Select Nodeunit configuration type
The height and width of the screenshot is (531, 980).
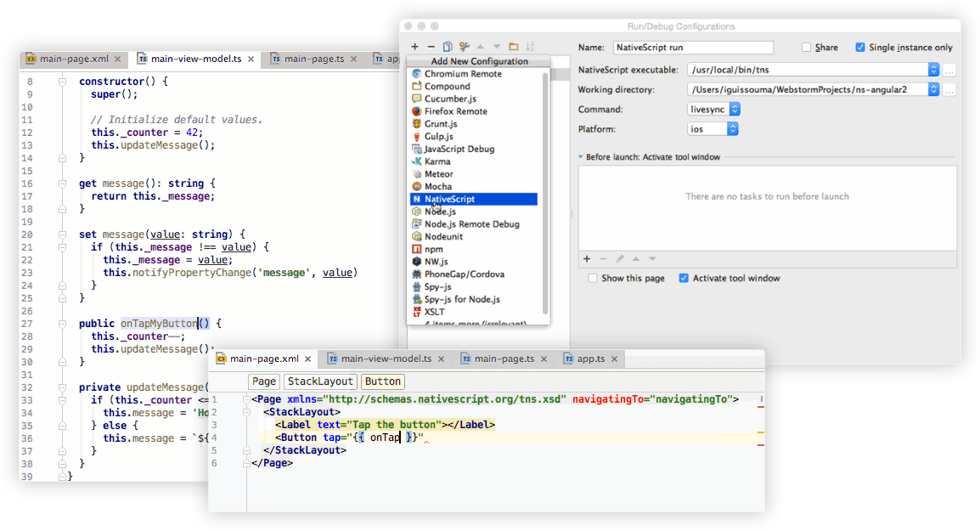[474, 236]
